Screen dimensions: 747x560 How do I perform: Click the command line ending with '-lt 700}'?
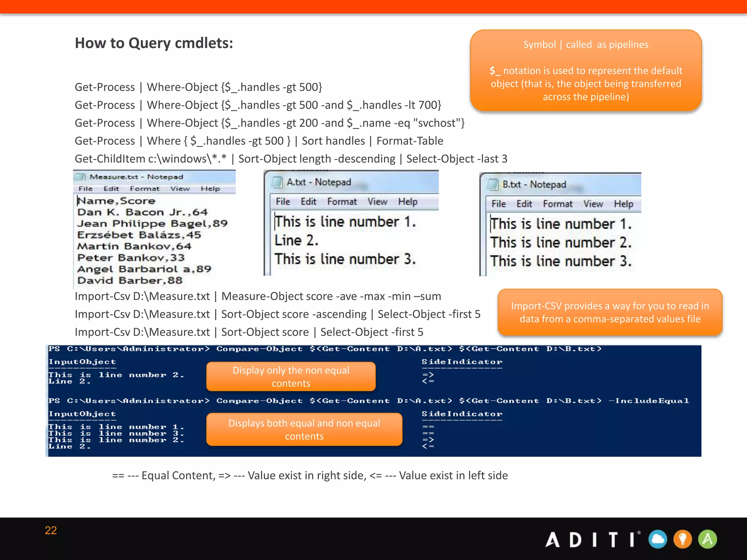coord(258,105)
